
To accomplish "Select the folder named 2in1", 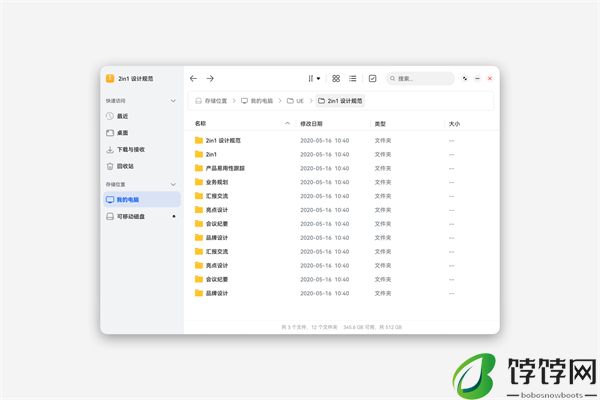I will 341,154.
